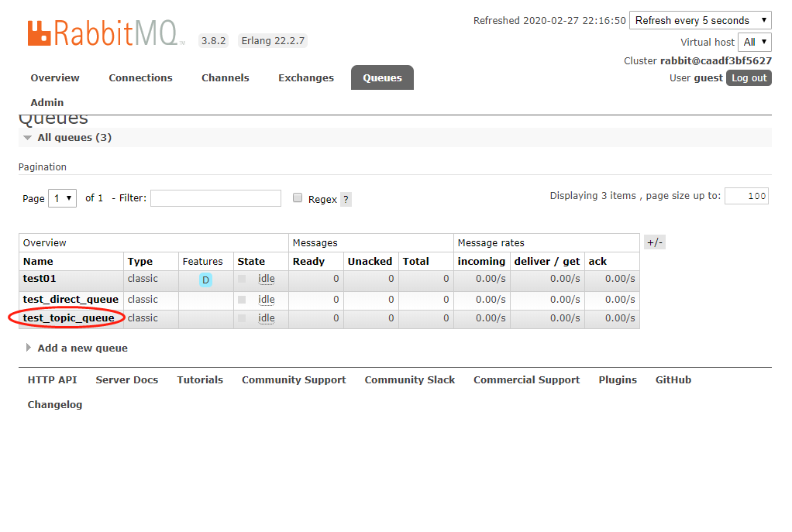This screenshot has width=792, height=532.
Task: Sort by the Total column header
Action: click(x=415, y=262)
